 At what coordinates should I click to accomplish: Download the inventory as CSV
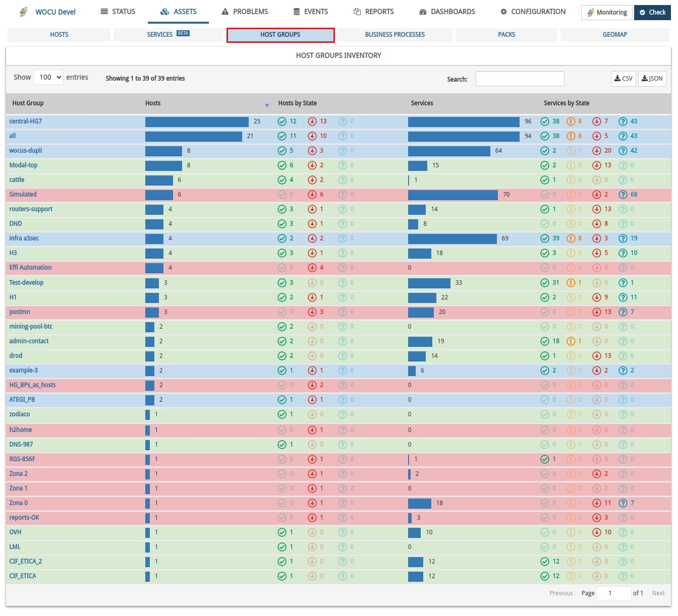coord(624,79)
